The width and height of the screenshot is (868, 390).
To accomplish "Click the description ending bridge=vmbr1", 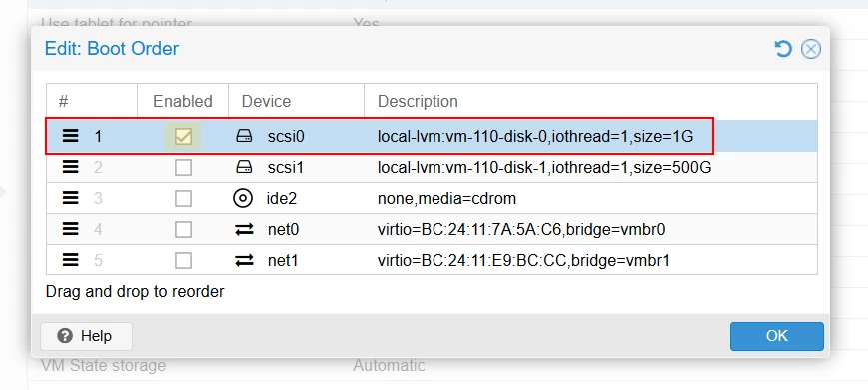I will pyautogui.click(x=523, y=260).
